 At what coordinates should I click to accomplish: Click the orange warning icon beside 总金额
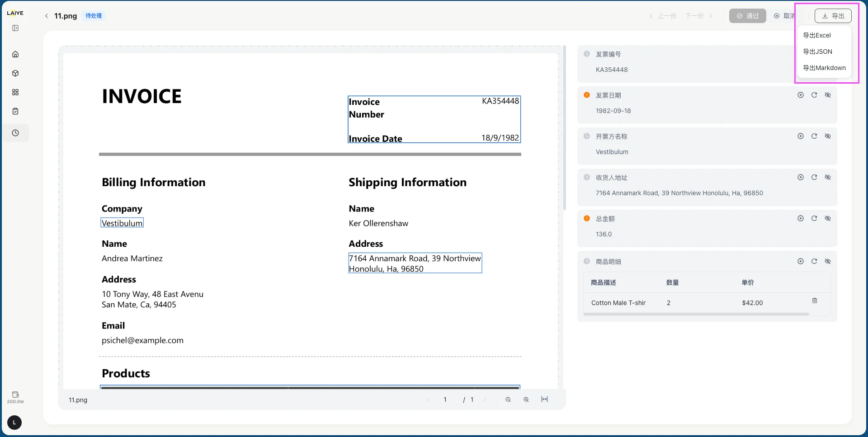point(587,218)
